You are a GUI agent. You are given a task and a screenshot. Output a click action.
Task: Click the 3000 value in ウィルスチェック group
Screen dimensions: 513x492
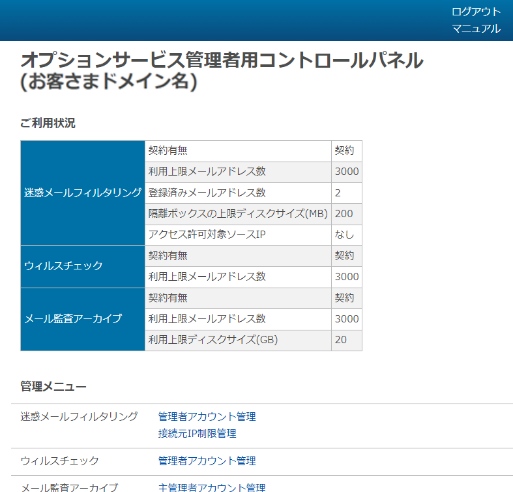click(x=347, y=277)
